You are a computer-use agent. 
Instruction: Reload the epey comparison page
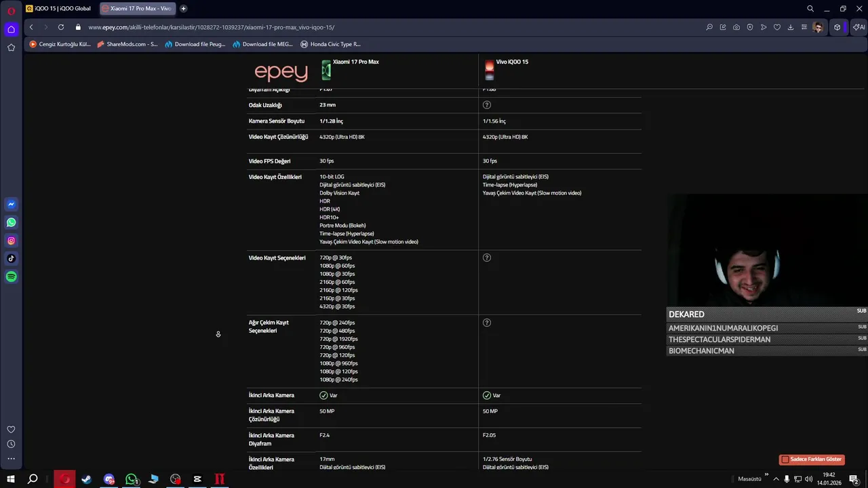tap(61, 27)
